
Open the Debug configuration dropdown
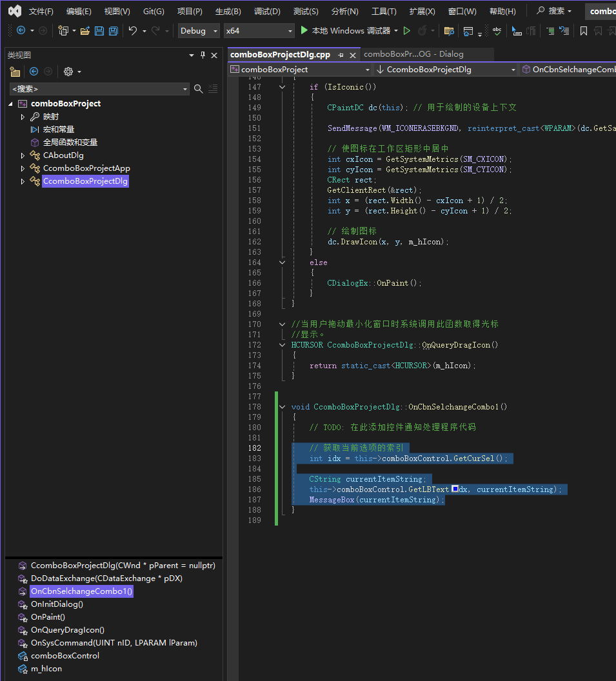click(x=199, y=31)
